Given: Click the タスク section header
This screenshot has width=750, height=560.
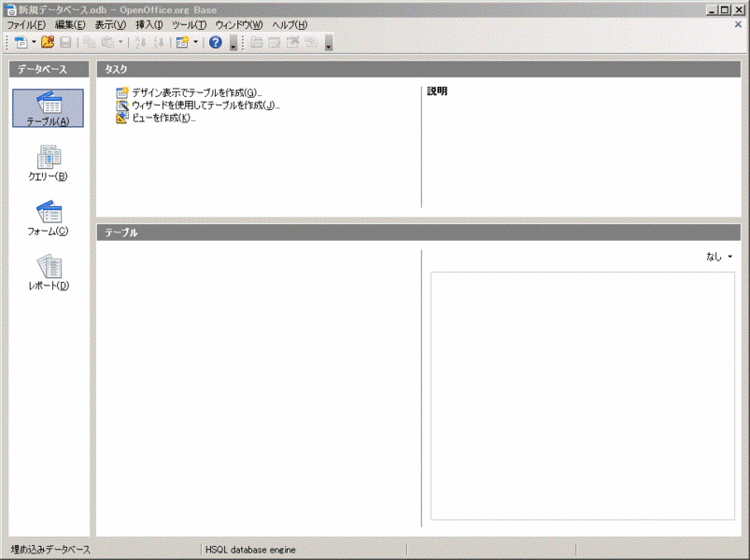Looking at the screenshot, I should coord(418,69).
